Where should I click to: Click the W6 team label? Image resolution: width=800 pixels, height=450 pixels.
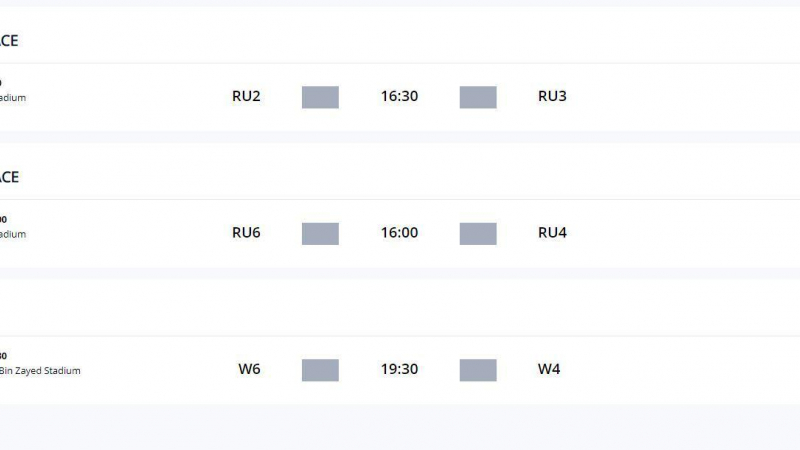[249, 370]
